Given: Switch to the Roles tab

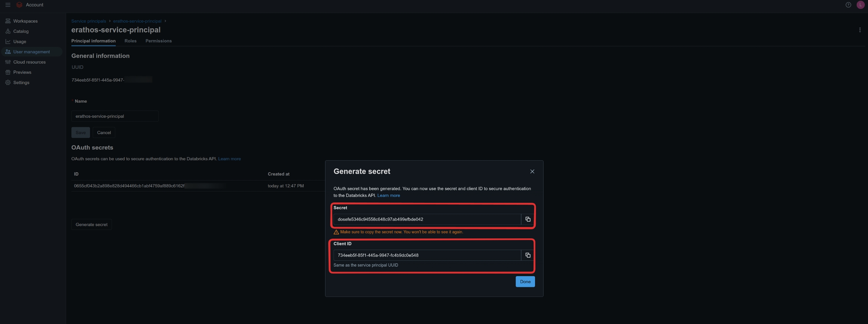Looking at the screenshot, I should click(x=130, y=41).
